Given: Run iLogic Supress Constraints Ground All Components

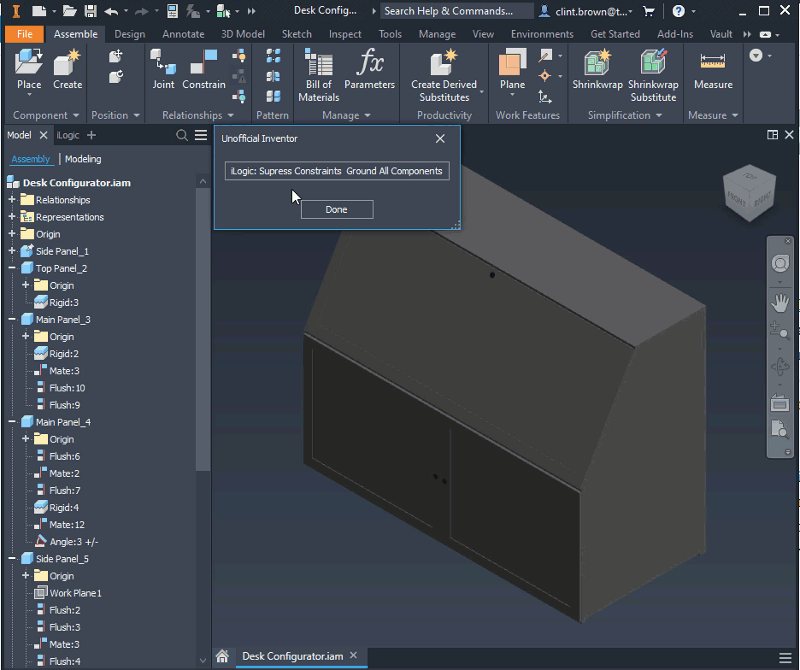Looking at the screenshot, I should 336,171.
